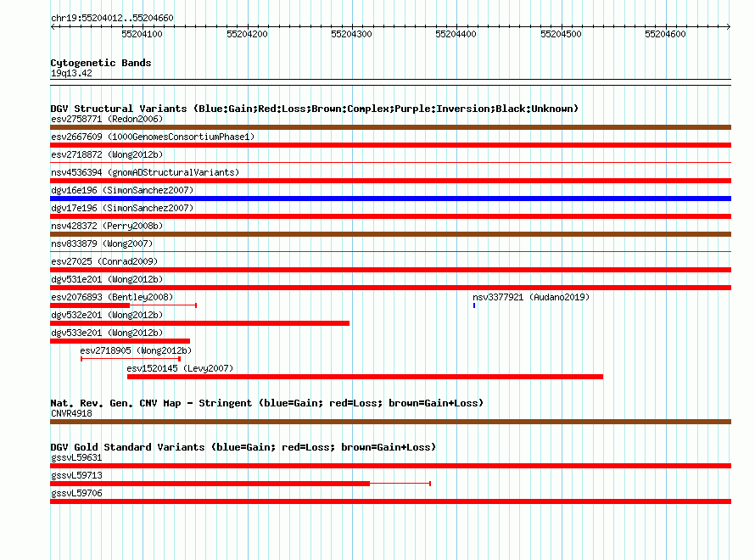Select the brown esv2758771 variant bar
This screenshot has height=560, width=755.
[390, 127]
